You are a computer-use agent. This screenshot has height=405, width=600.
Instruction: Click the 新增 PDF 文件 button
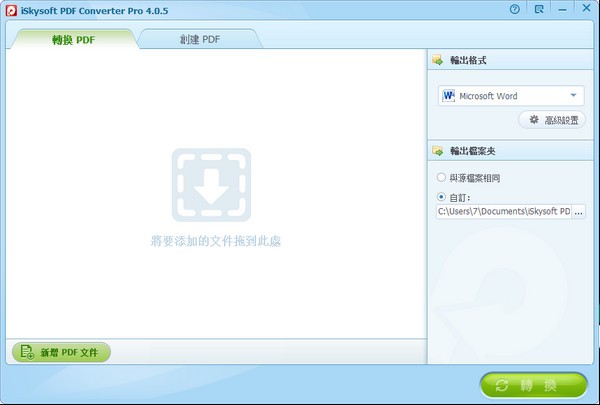pos(62,352)
